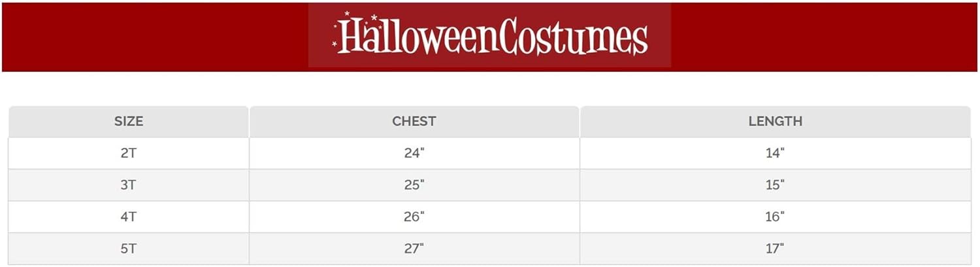The width and height of the screenshot is (980, 267).
Task: Click the SIZE column header
Action: click(x=129, y=121)
